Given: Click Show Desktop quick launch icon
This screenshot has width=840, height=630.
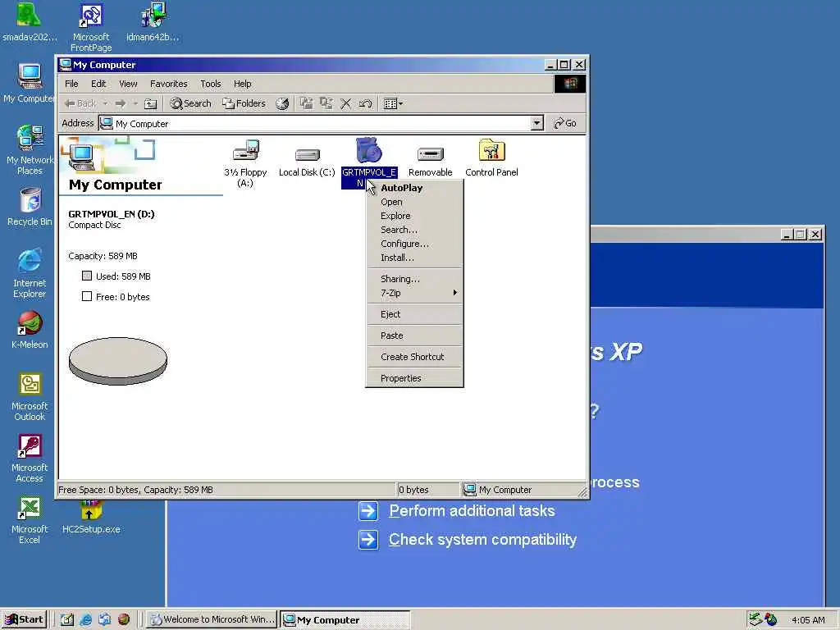Looking at the screenshot, I should 66,620.
